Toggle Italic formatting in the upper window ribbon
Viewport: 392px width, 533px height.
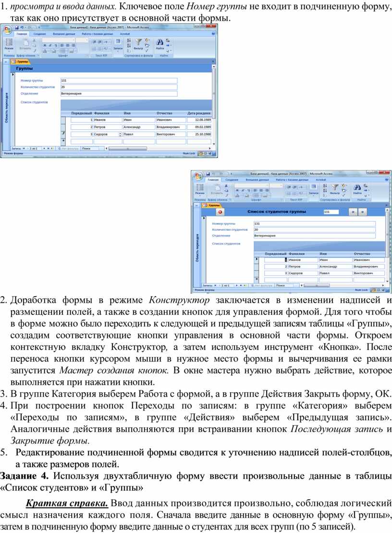coord(50,45)
